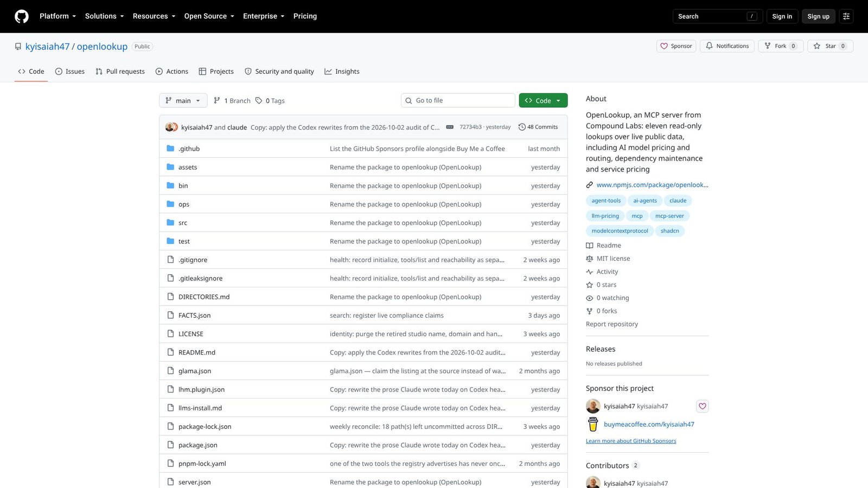This screenshot has height=488, width=868.
Task: Open the npmjs.com package link
Action: coord(652,185)
